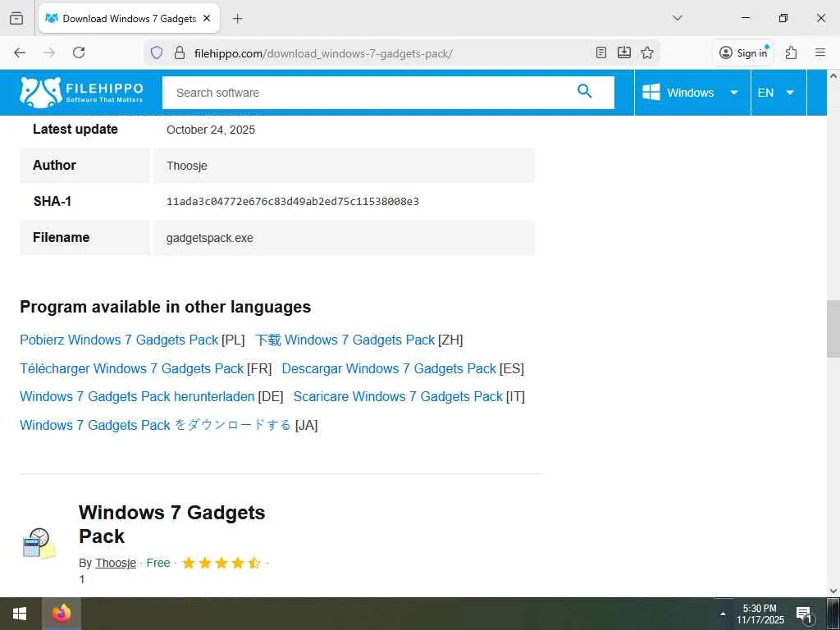This screenshot has width=840, height=630.
Task: Click the page vertical scrollbar thumb
Action: pyautogui.click(x=833, y=328)
